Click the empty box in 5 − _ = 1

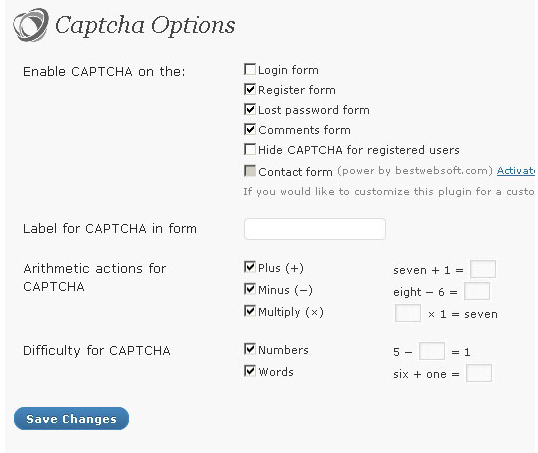[x=432, y=351]
